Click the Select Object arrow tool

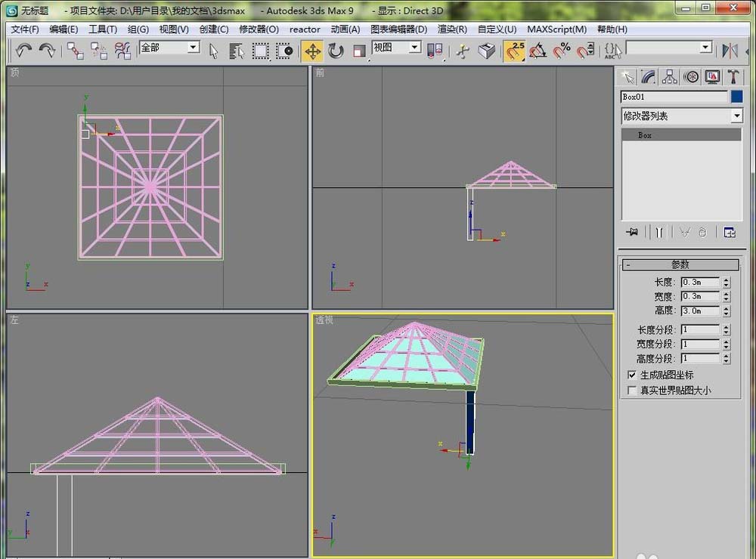214,51
